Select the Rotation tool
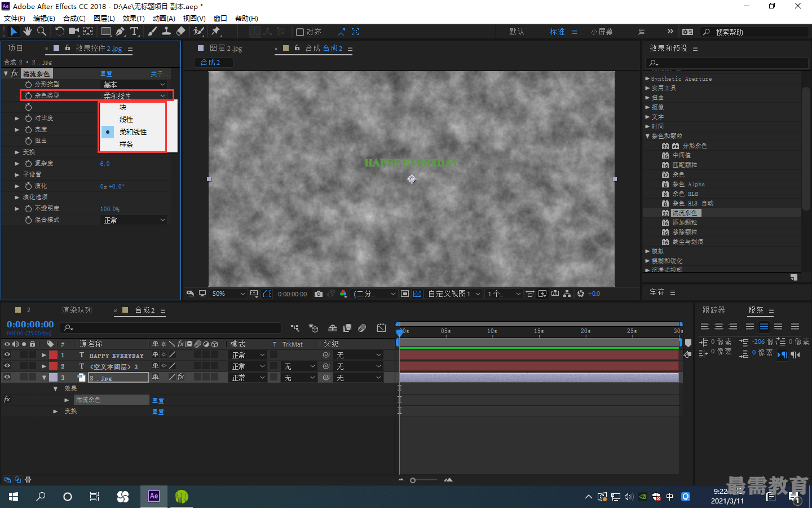Screen dimensions: 812x508 pos(59,32)
